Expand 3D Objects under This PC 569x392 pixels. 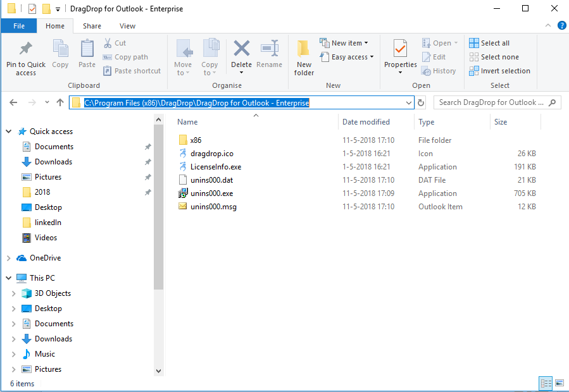[x=13, y=293]
